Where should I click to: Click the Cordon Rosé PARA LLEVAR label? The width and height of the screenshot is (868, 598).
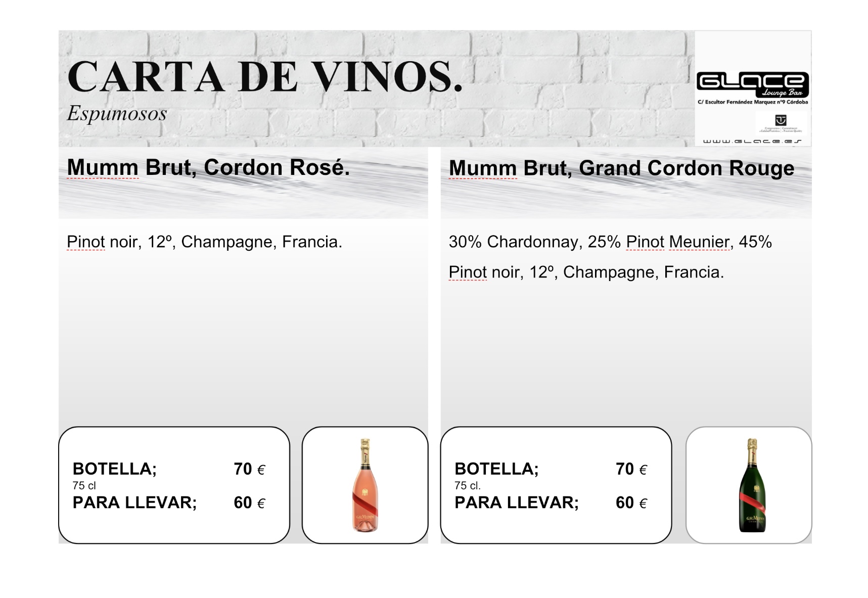134,503
